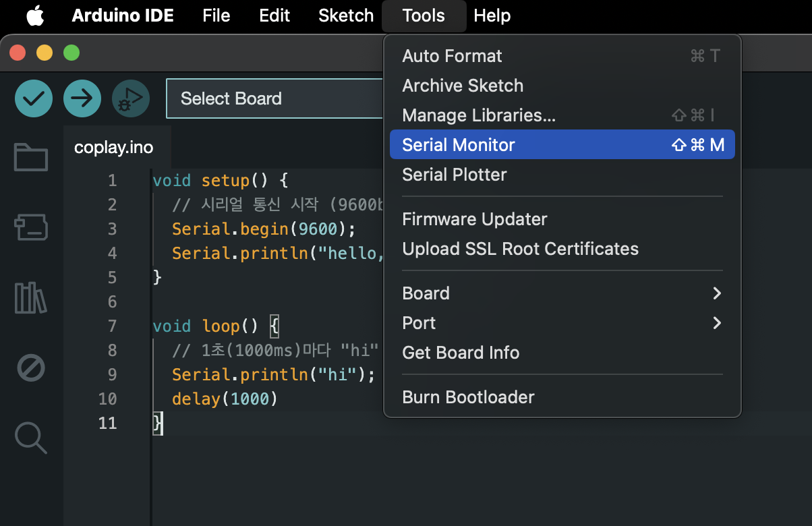Choose Archive Sketch
This screenshot has width=812, height=526.
(x=562, y=86)
